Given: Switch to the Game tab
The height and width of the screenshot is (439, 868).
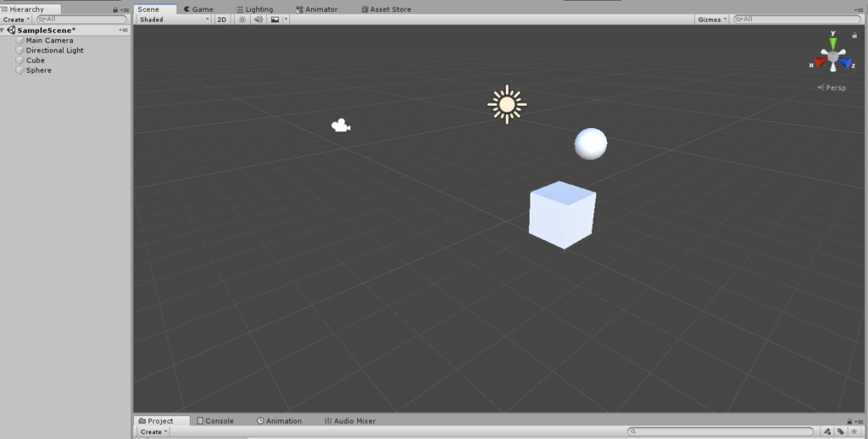Looking at the screenshot, I should tap(198, 9).
